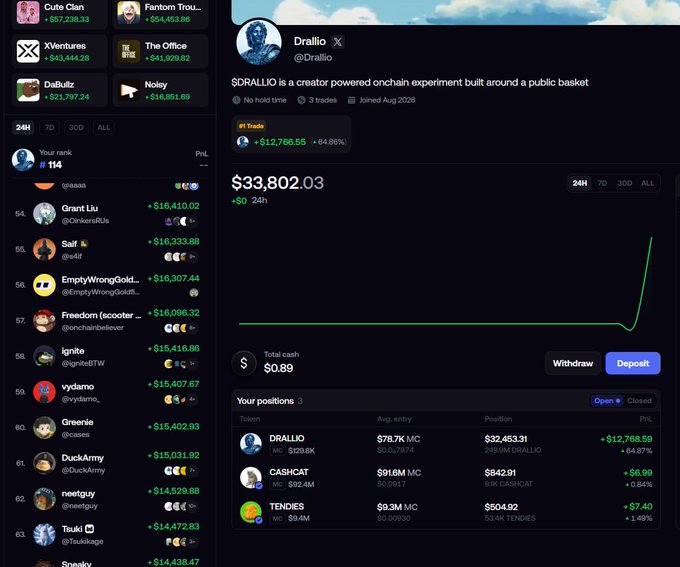Click the CASHCAT token icon
This screenshot has width=680, height=567.
pos(251,478)
